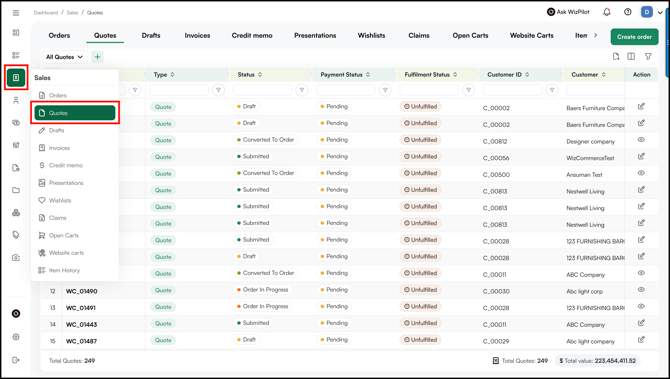Open the settings gear in sidebar
Image resolution: width=670 pixels, height=379 pixels.
[16, 337]
